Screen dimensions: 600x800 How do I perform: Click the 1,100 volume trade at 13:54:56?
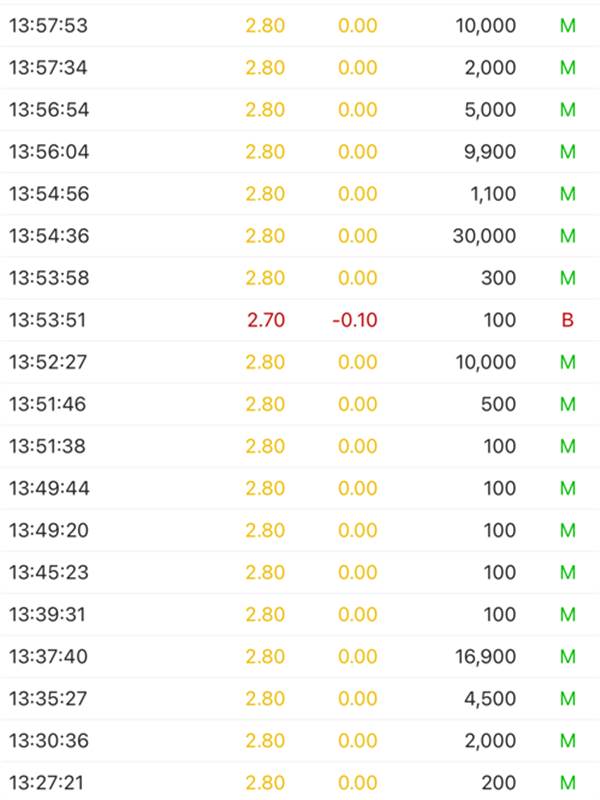click(300, 194)
